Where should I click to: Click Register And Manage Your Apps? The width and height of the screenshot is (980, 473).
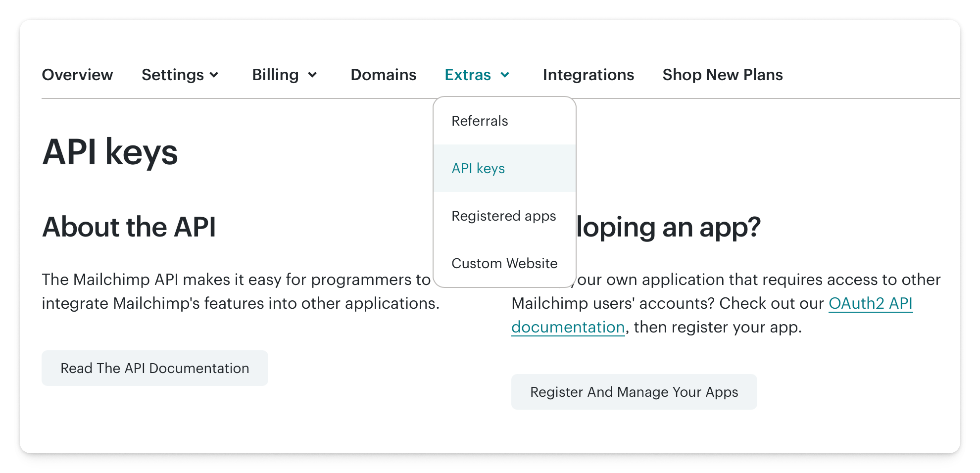point(634,391)
